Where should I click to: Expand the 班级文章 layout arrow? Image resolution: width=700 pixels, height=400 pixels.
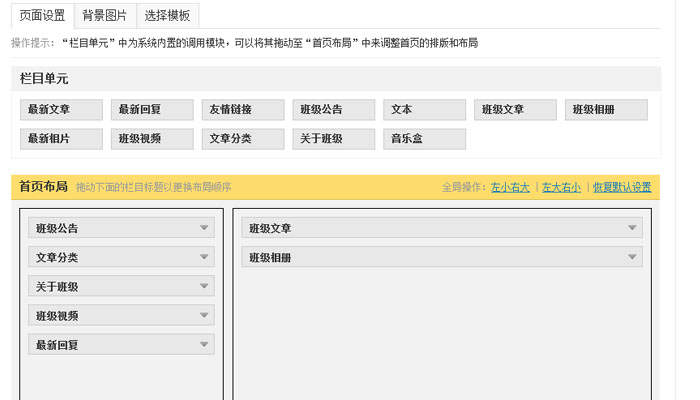[632, 228]
